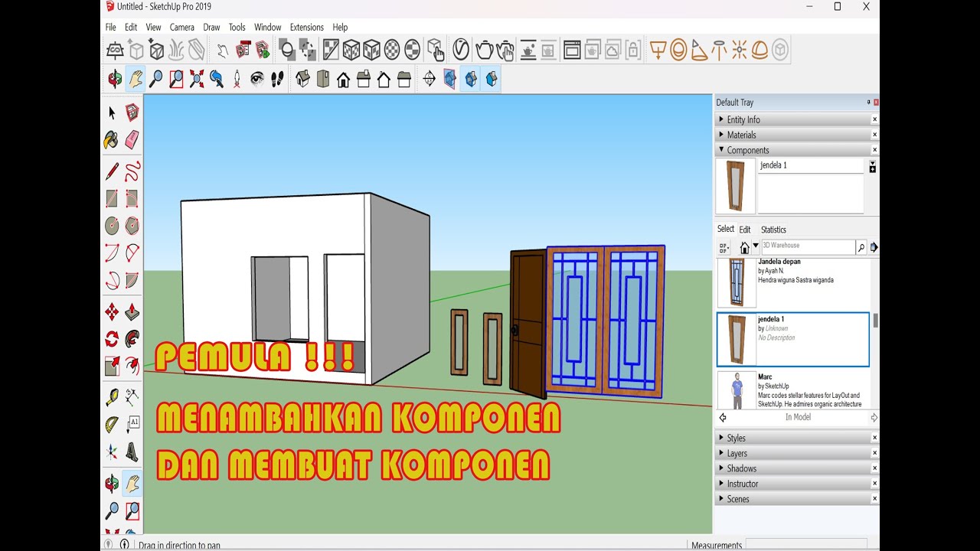
Task: Open the File menu
Action: [x=111, y=27]
